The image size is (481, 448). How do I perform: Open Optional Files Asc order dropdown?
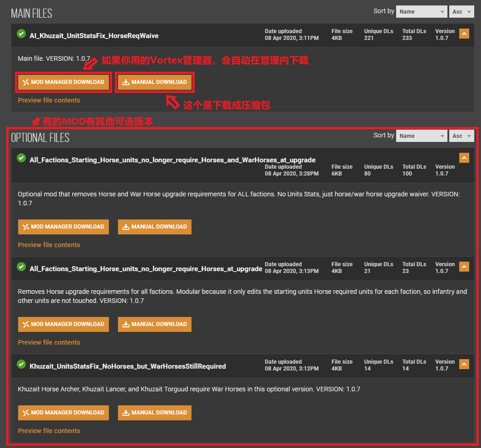tap(461, 136)
